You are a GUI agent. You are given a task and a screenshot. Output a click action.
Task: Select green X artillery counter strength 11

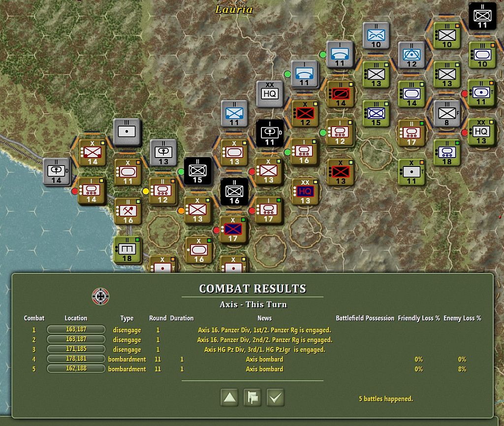[x=411, y=172]
